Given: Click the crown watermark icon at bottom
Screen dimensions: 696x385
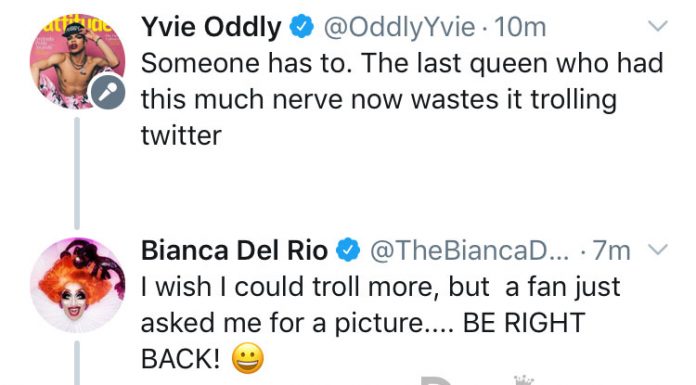Looking at the screenshot, I should (x=524, y=380).
